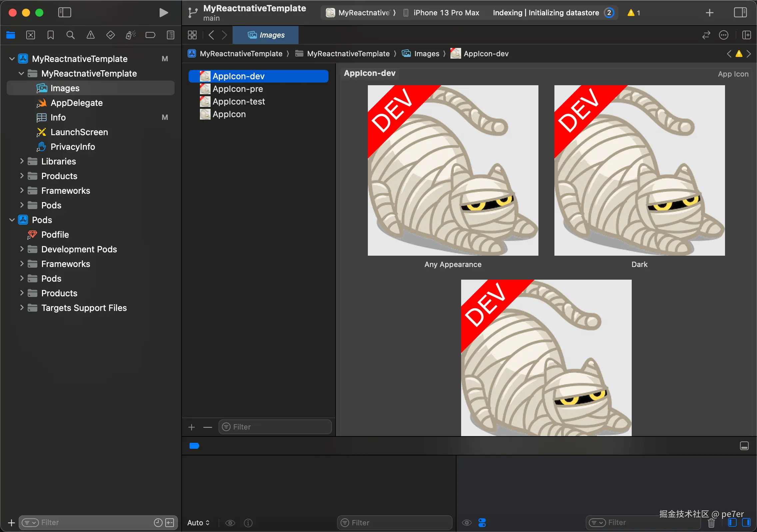Toggle the left navigator sidebar

65,13
